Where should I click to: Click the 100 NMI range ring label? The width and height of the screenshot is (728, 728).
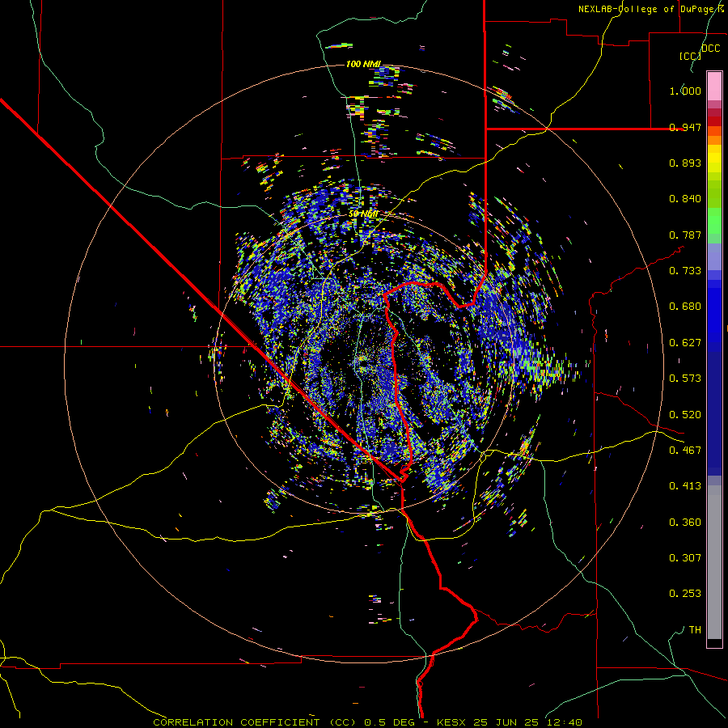(x=363, y=64)
